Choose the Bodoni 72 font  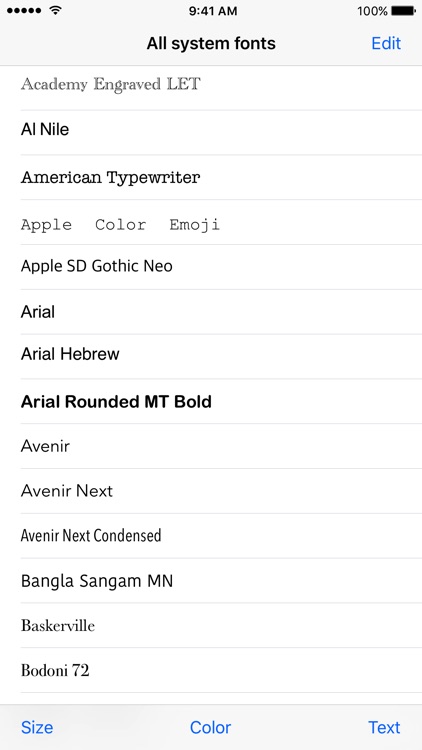[211, 670]
